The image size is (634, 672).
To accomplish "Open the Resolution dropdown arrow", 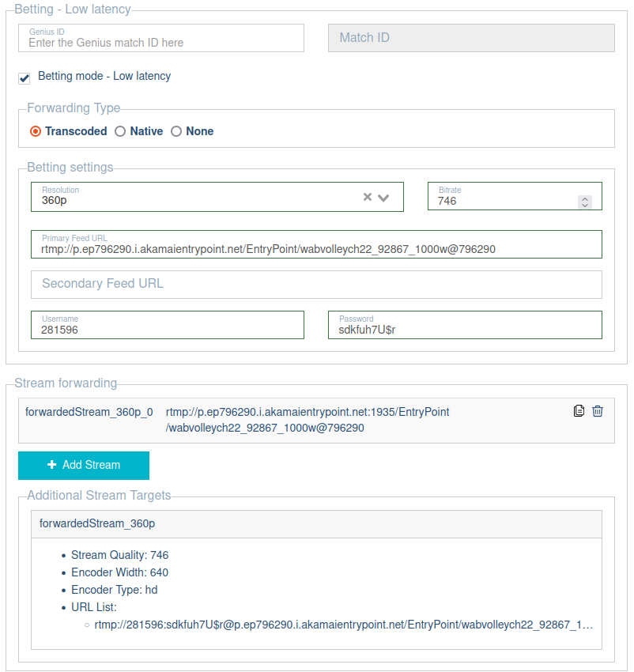I will tap(384, 198).
